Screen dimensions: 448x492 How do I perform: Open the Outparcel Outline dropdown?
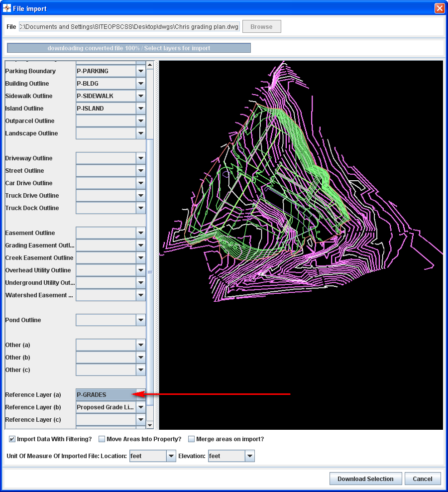point(140,121)
